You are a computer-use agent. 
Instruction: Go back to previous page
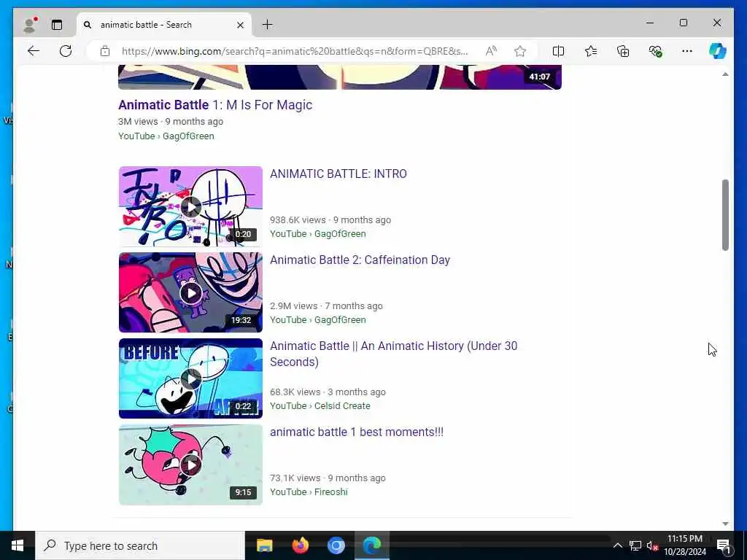tap(34, 51)
